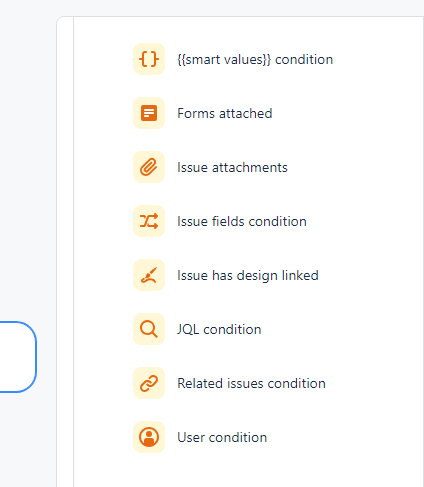Click the chain link Related issues icon

tap(149, 383)
